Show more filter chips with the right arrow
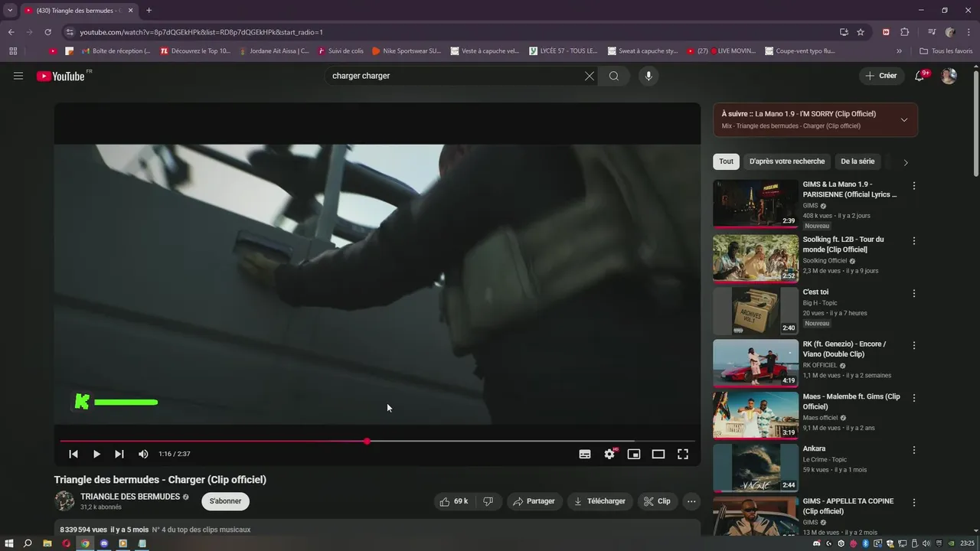980x551 pixels. click(906, 162)
